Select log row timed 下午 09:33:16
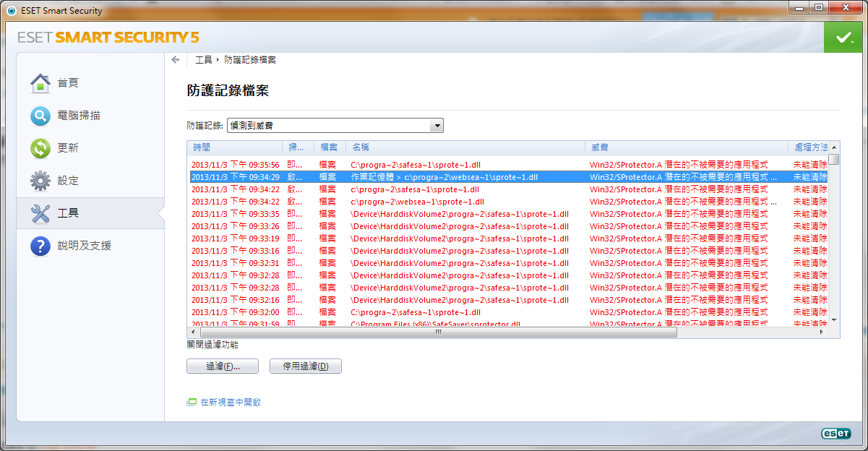The height and width of the screenshot is (451, 868). pos(508,251)
